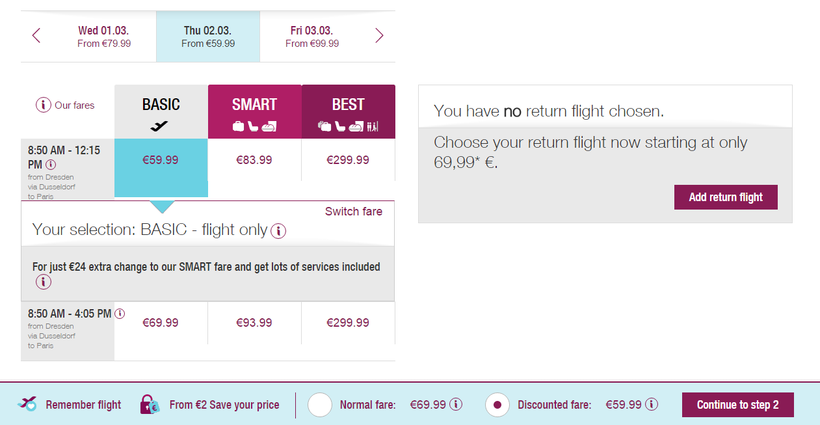
Task: Click the info icon next to BASIC flight only
Action: [278, 231]
